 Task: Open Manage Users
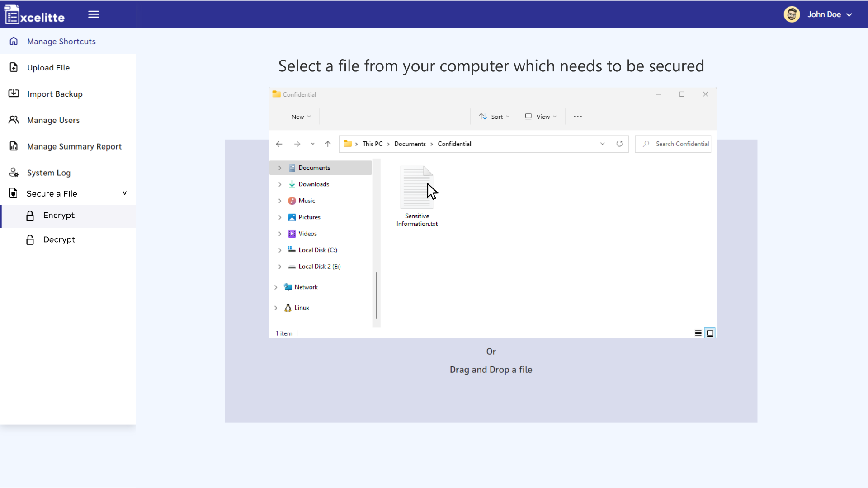click(53, 120)
